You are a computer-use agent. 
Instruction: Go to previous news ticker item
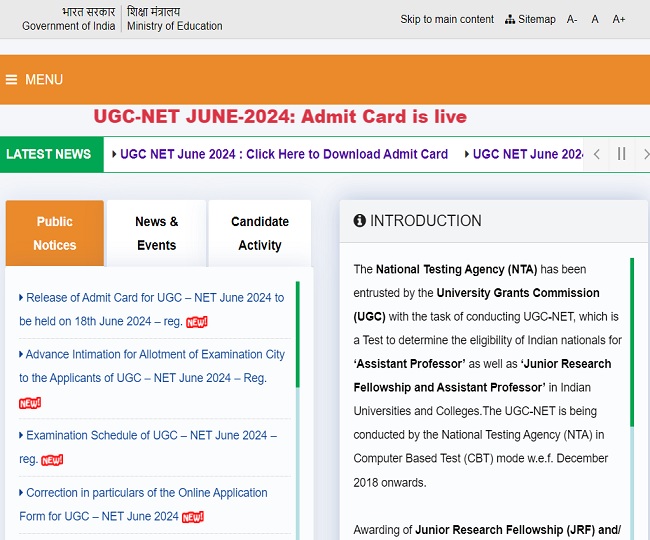[597, 154]
